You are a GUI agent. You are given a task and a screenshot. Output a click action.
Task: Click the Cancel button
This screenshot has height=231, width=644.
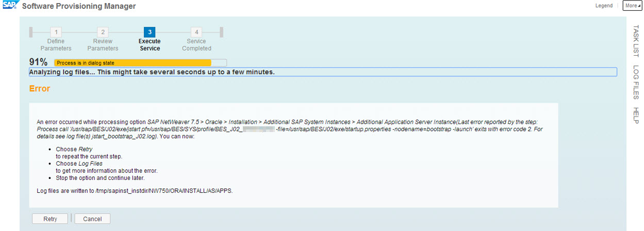pyautogui.click(x=92, y=219)
